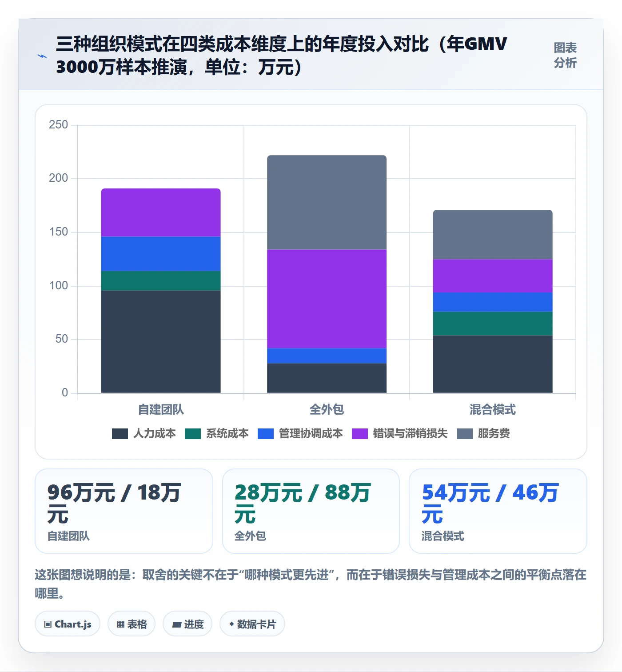Click the 200 y-axis tick label
The width and height of the screenshot is (622, 672).
coord(59,178)
